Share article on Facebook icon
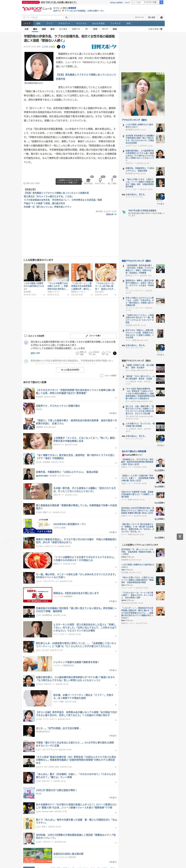186x868 pixels. click(63, 47)
